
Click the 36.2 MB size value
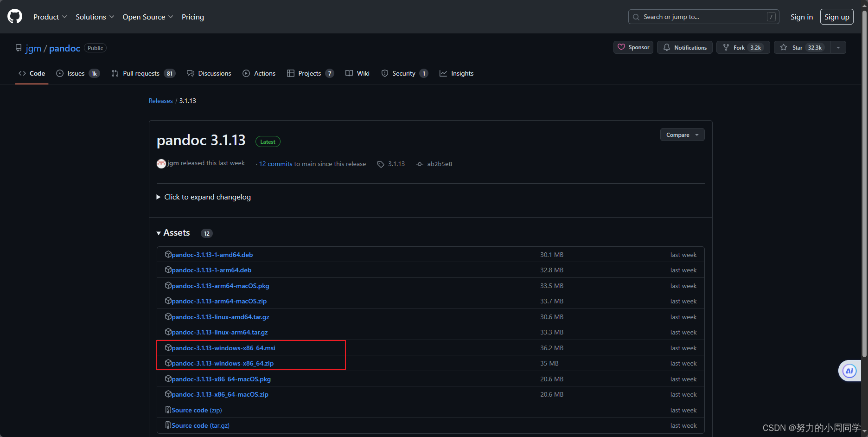[x=552, y=348]
